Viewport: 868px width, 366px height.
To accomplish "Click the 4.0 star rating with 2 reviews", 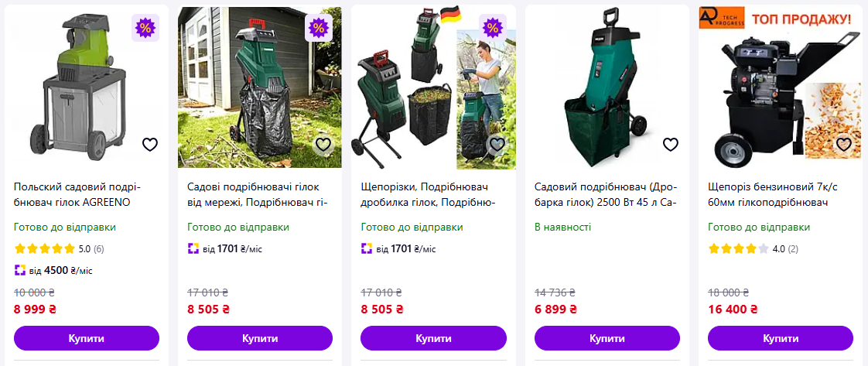I will (753, 248).
